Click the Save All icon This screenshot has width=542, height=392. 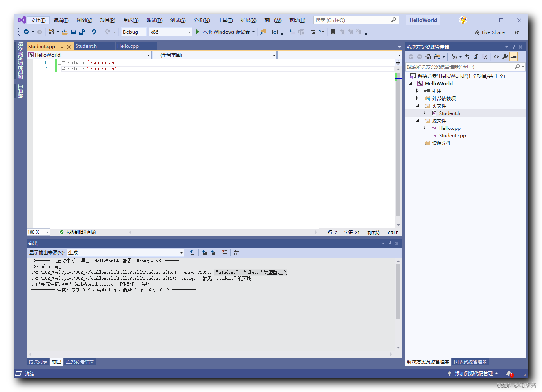[x=82, y=32]
